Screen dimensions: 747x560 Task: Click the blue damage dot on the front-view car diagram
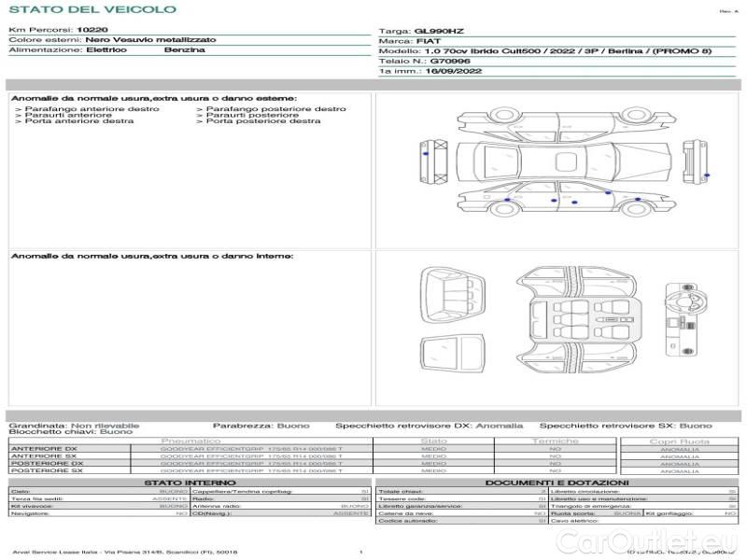426,152
